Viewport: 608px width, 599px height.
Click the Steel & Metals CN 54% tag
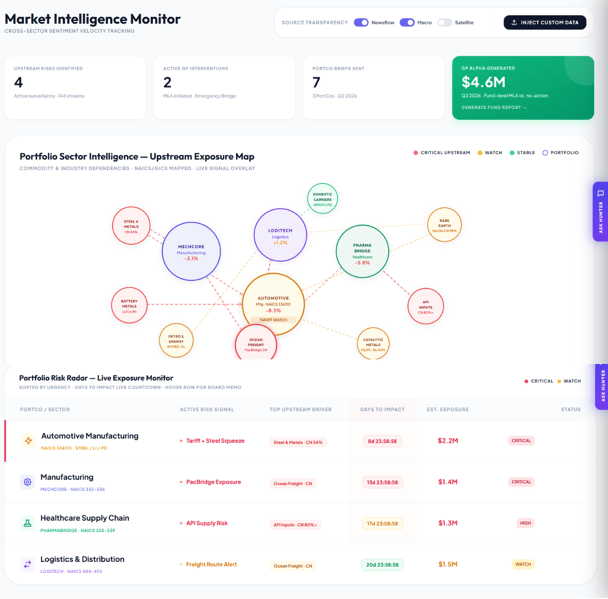tap(298, 442)
